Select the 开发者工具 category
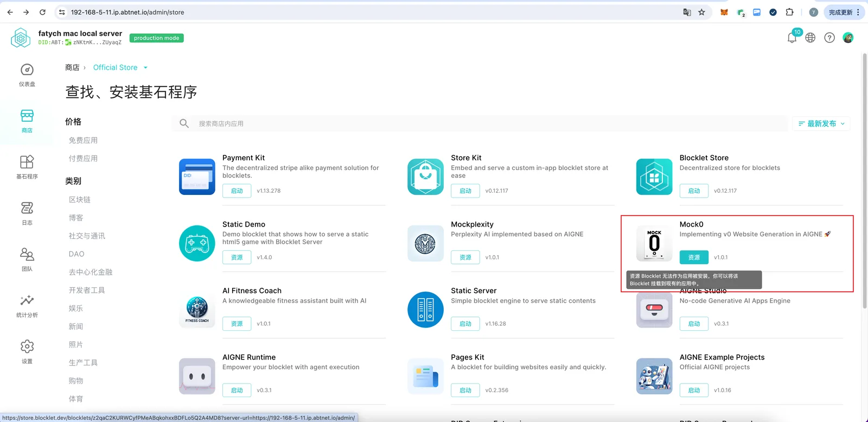 [x=87, y=290]
